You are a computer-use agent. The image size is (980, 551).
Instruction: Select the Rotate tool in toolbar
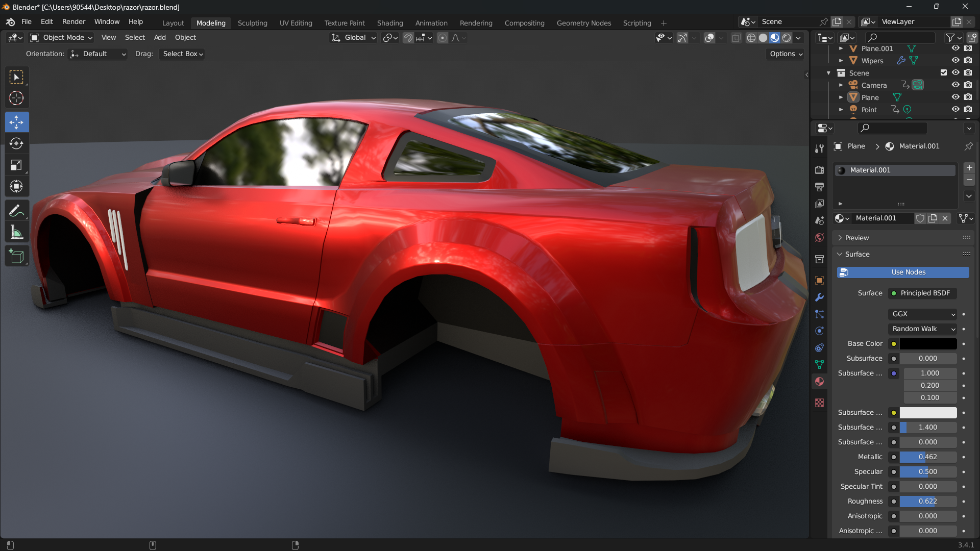click(16, 143)
